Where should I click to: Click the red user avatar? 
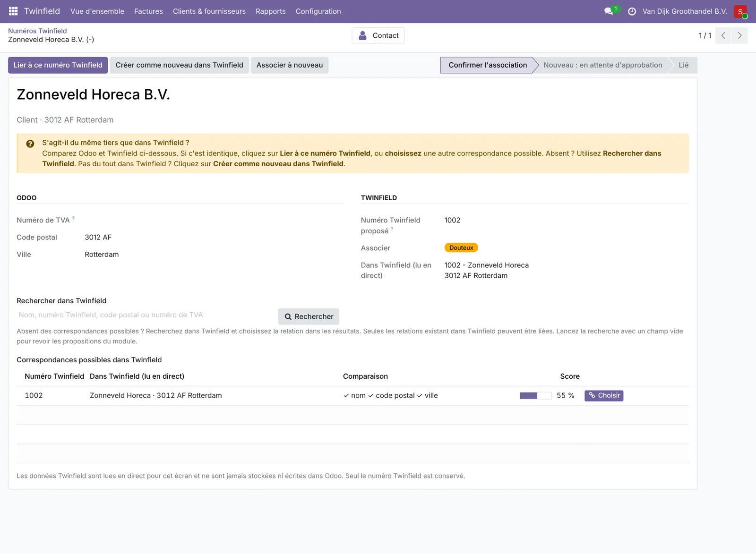(740, 11)
